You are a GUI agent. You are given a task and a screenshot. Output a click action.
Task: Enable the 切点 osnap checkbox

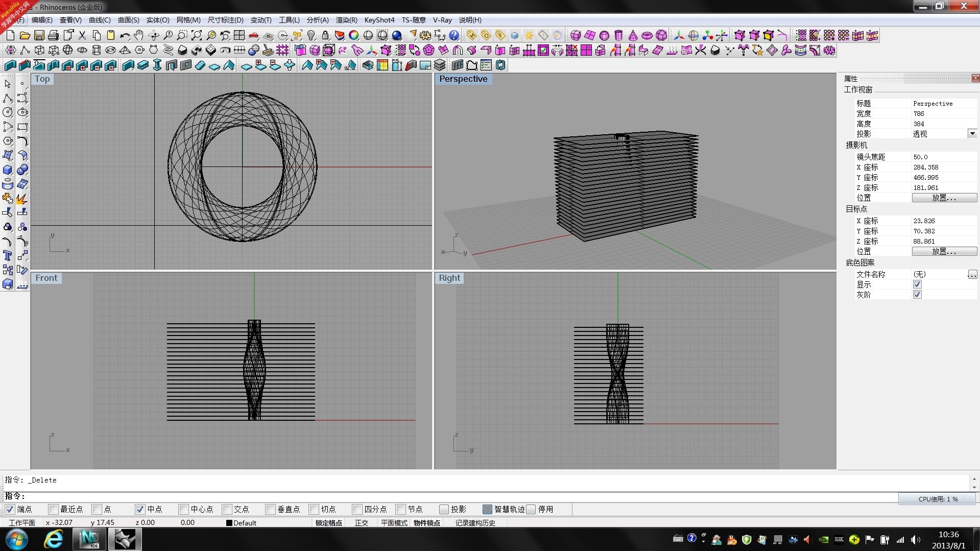pyautogui.click(x=314, y=509)
